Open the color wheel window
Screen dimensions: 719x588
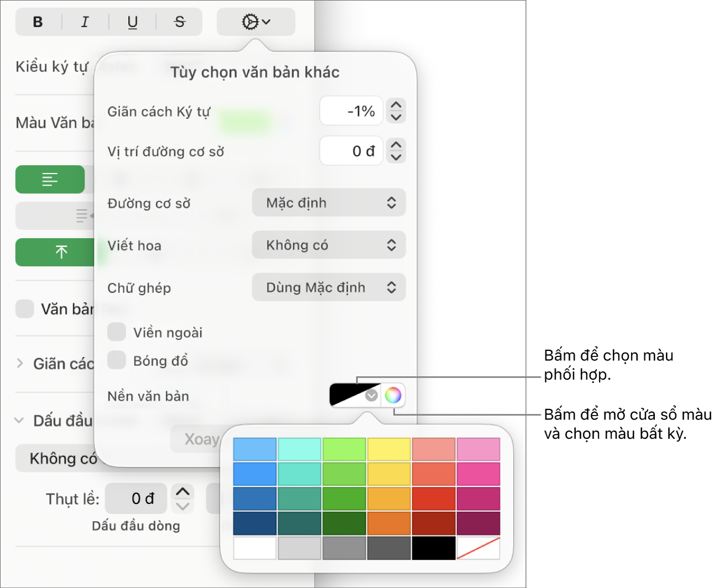393,395
